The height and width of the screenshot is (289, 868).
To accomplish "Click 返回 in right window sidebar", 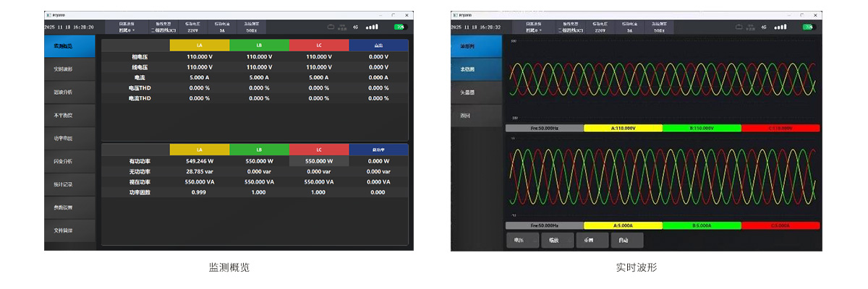I will tap(476, 115).
